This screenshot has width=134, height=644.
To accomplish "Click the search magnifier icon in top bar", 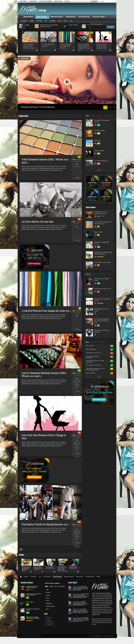I will [x=115, y=1].
